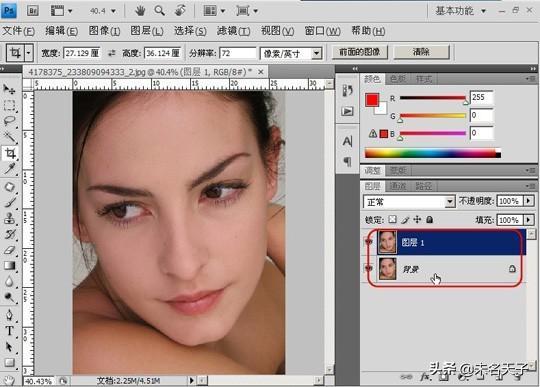Select the Pen tool
540x387 pixels.
point(9,315)
